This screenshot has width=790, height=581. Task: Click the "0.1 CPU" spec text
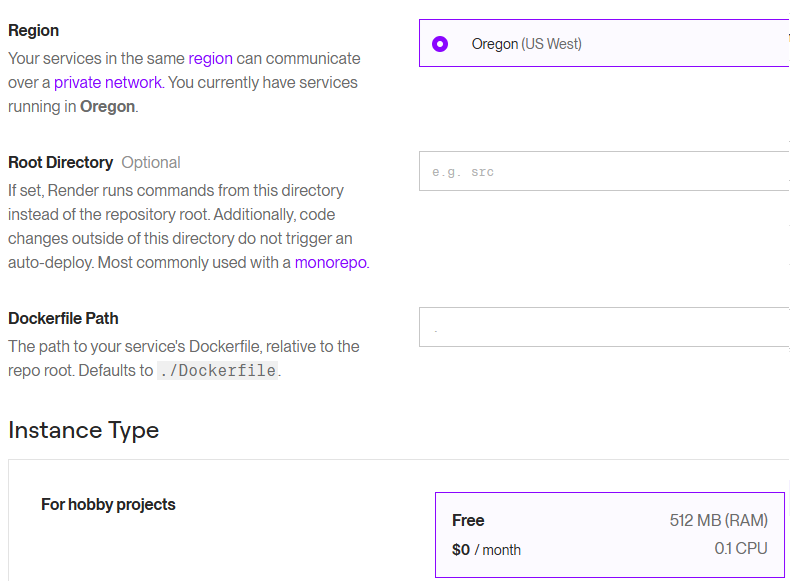741,549
